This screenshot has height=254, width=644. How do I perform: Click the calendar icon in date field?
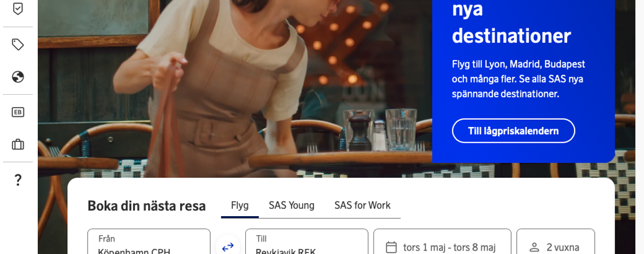tap(392, 247)
